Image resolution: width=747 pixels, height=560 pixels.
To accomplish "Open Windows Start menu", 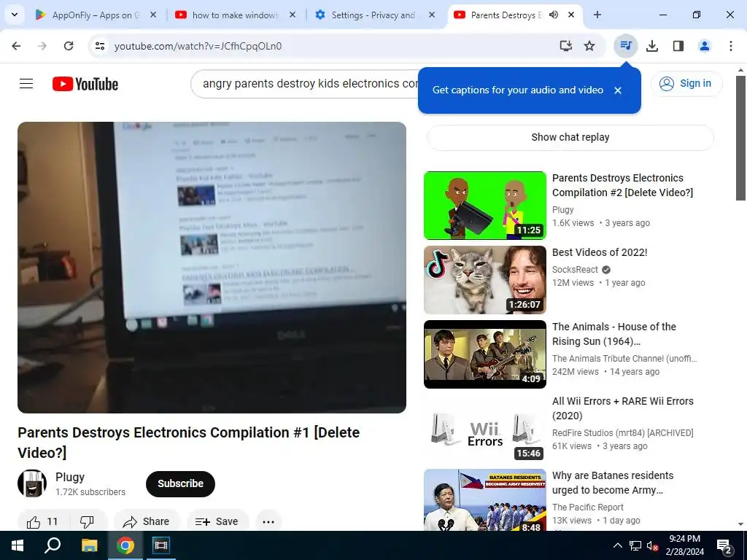I will (x=18, y=545).
